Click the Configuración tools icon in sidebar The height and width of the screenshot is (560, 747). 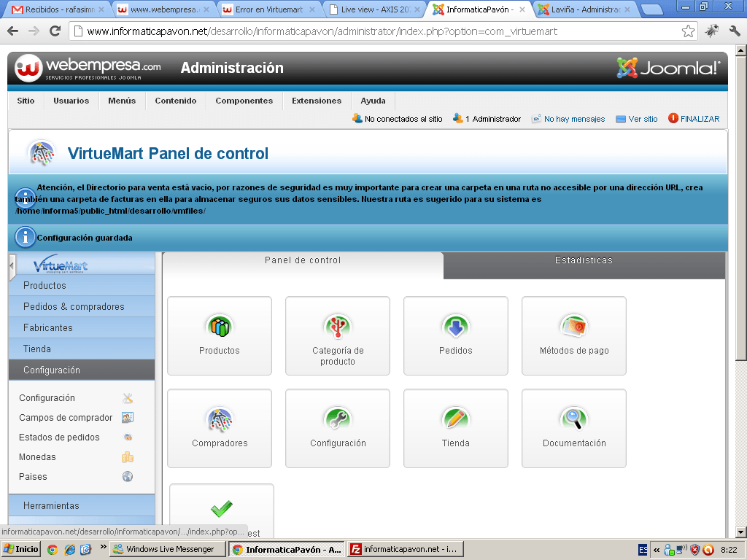[127, 398]
